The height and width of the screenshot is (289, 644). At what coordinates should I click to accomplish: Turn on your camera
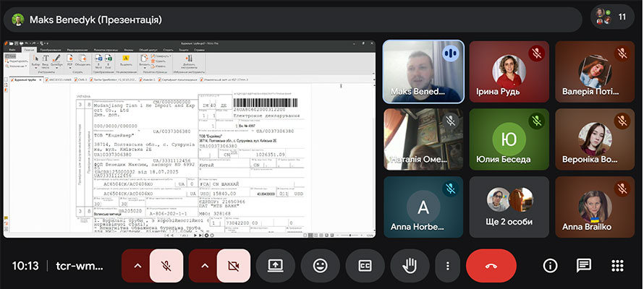tap(233, 266)
